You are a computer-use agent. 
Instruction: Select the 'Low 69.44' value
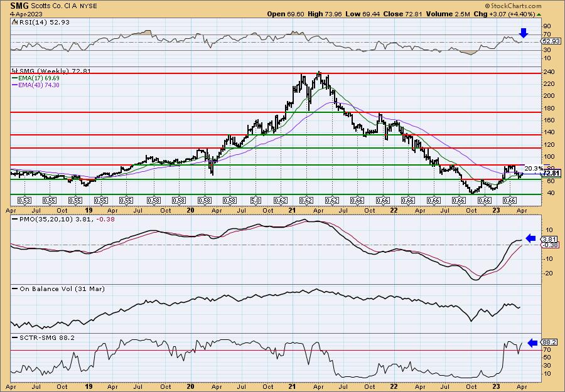361,14
